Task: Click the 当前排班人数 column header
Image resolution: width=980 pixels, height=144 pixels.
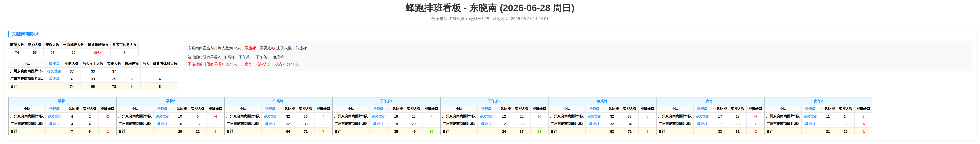Action: click(73, 45)
